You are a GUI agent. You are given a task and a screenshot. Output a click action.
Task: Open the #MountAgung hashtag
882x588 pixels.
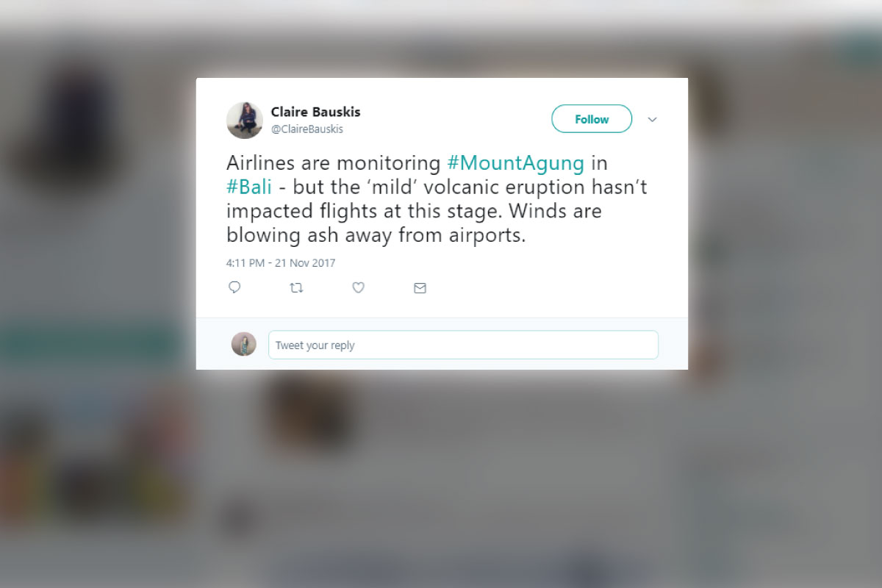coord(515,162)
